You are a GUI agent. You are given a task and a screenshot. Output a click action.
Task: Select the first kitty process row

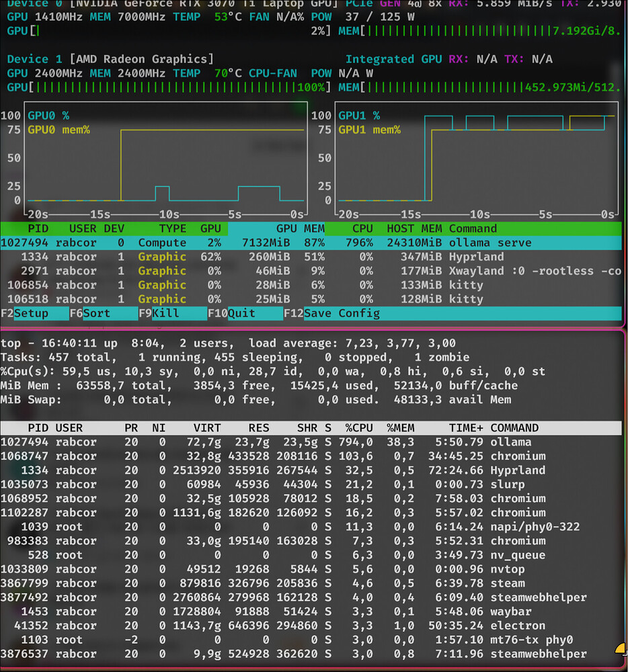click(x=202, y=285)
